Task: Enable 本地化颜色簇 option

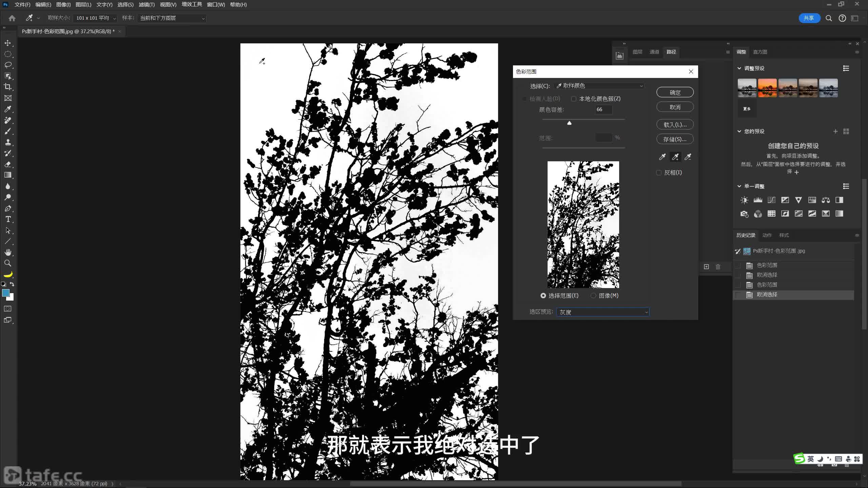Action: 574,99
